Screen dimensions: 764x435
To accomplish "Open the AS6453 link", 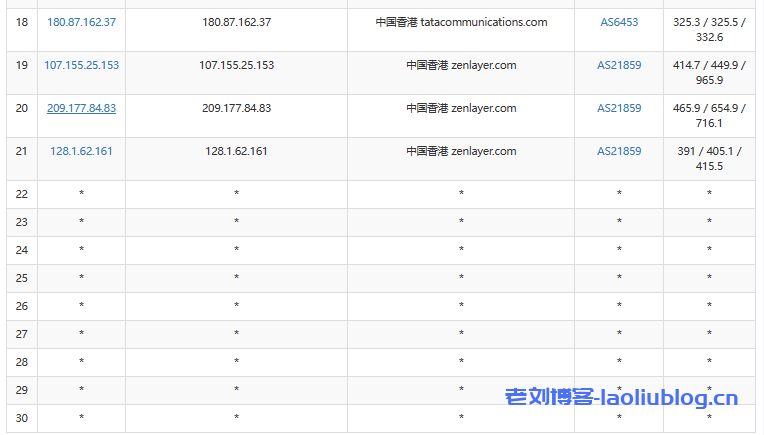I will tap(619, 22).
